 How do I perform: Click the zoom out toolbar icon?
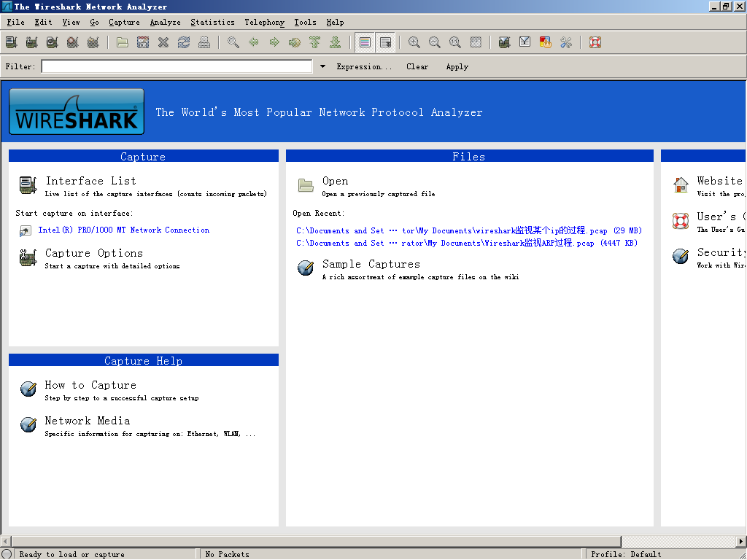(435, 42)
